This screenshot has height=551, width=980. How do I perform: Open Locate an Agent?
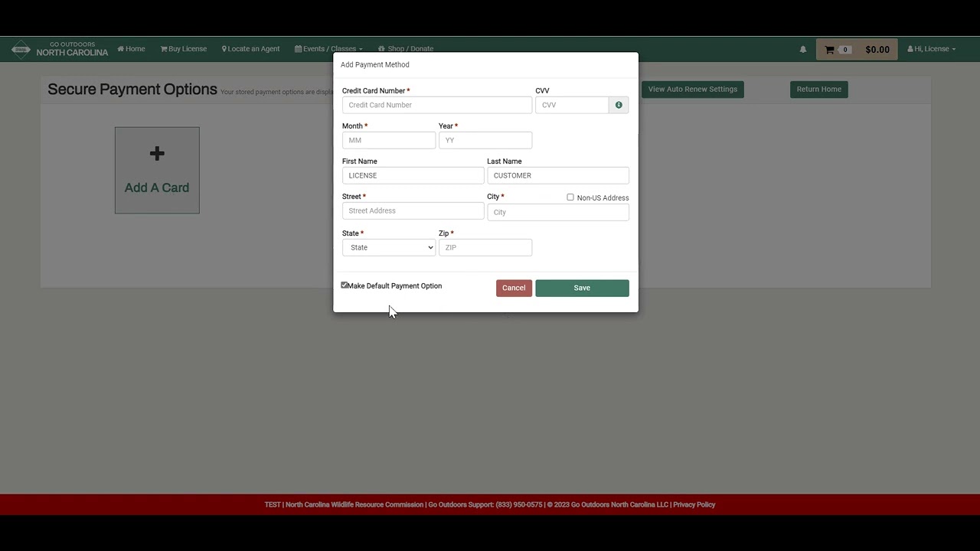(251, 49)
